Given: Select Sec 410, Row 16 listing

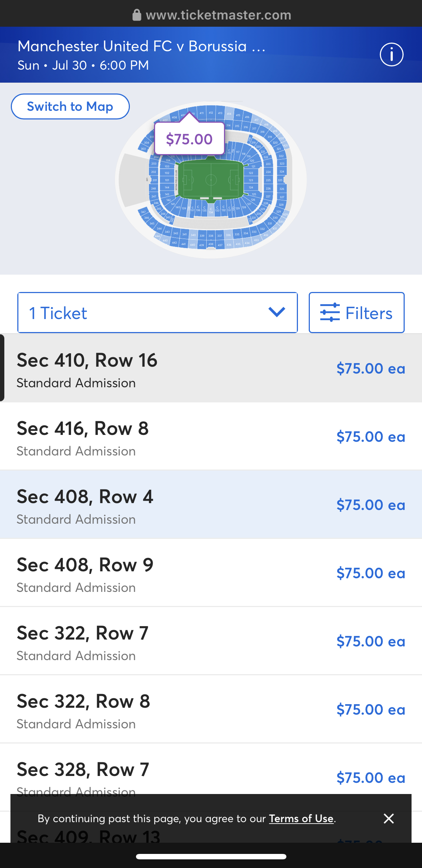Looking at the screenshot, I should click(211, 368).
